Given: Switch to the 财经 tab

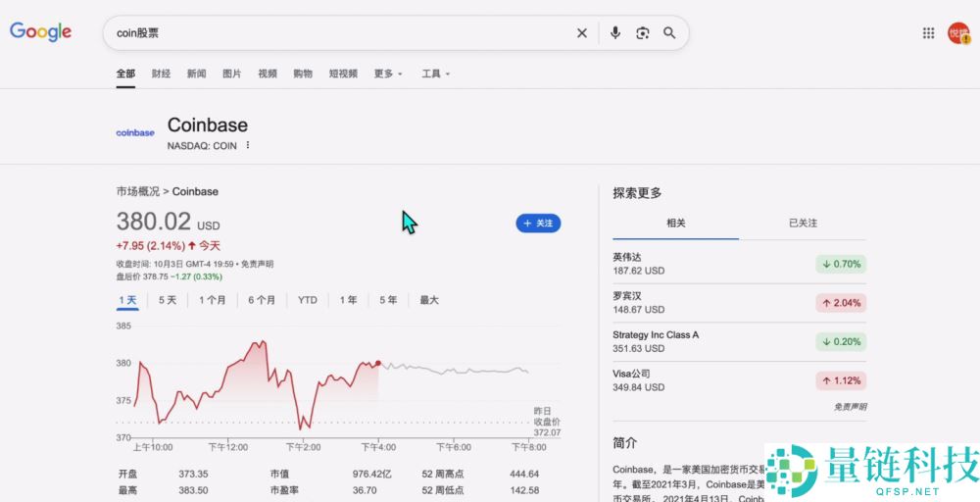Looking at the screenshot, I should [162, 74].
